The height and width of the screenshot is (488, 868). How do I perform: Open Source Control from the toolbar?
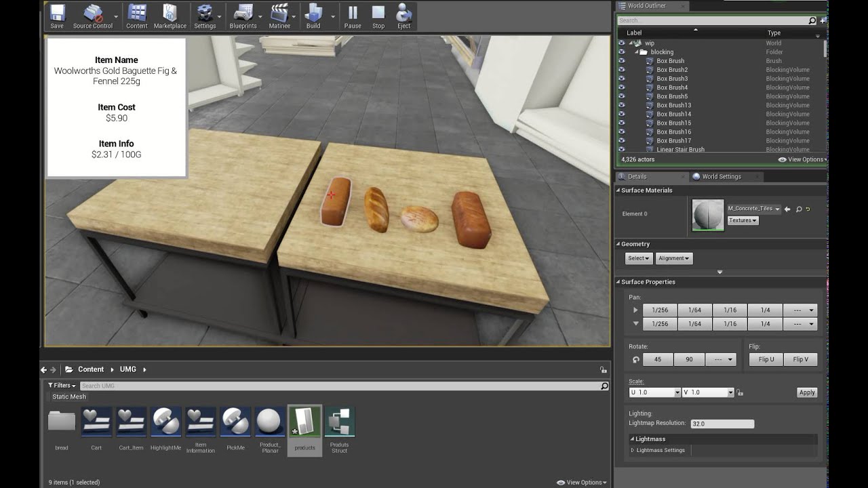tap(92, 16)
